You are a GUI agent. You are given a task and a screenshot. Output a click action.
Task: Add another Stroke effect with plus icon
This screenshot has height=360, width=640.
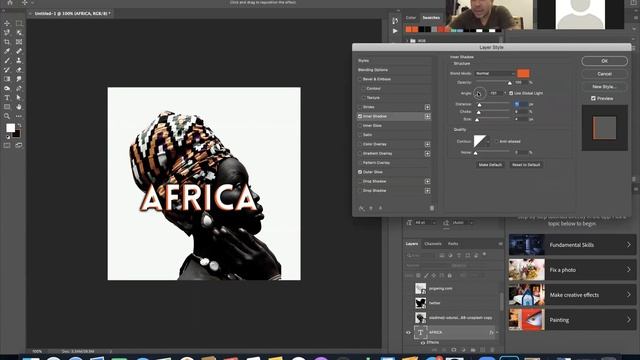pyautogui.click(x=427, y=107)
